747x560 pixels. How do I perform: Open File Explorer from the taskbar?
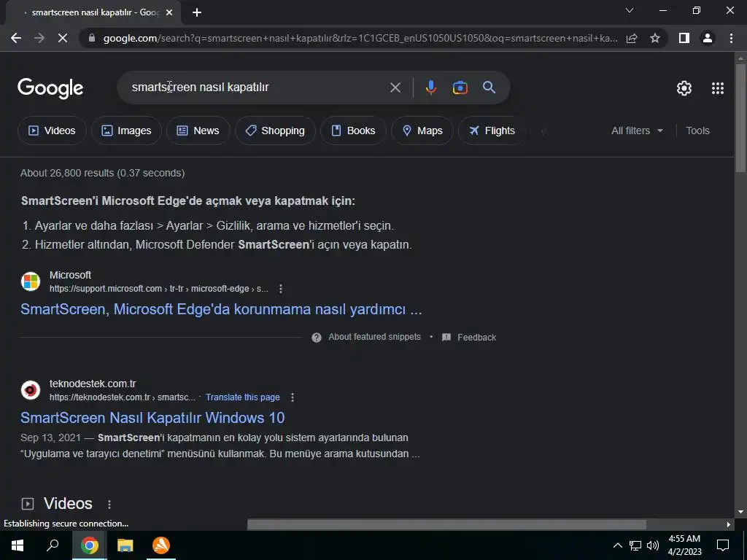(125, 545)
